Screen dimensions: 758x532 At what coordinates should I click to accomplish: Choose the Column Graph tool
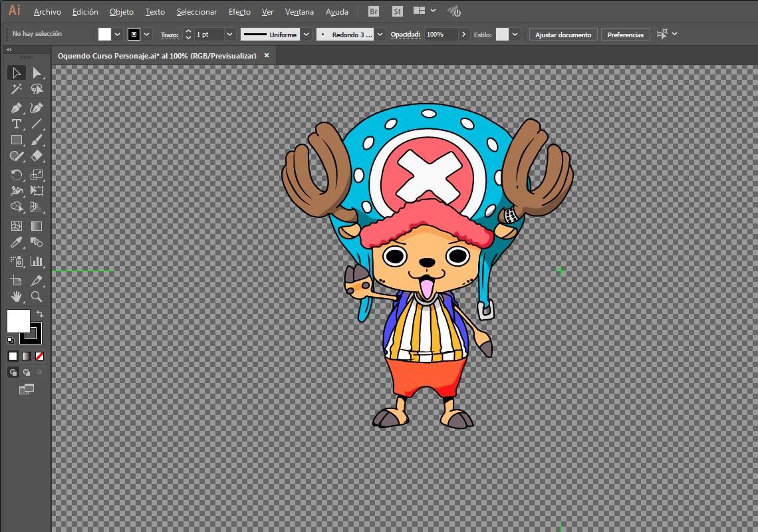tap(37, 261)
